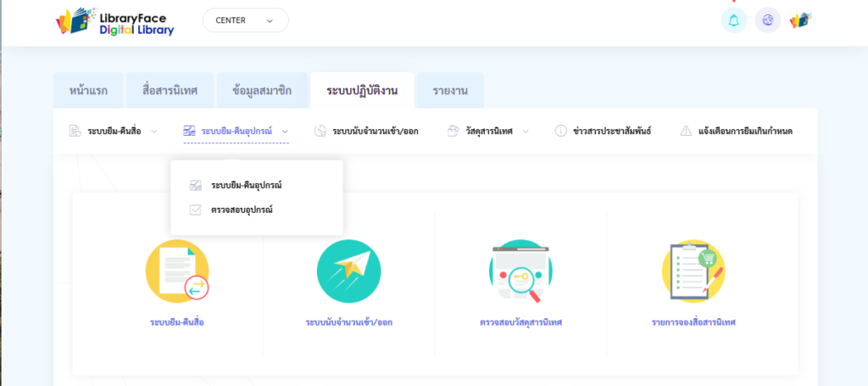The height and width of the screenshot is (386, 868).
Task: Collapse the ระบบยืม-คืนอุปกรณ์ dropdown menu
Action: tap(236, 131)
